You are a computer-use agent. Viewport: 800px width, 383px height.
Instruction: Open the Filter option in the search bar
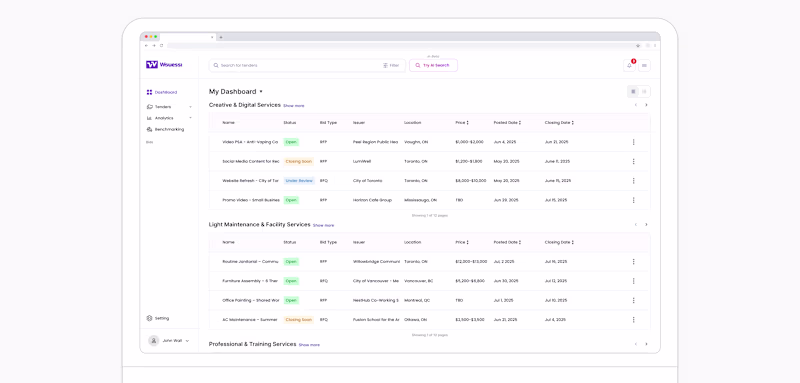click(391, 65)
